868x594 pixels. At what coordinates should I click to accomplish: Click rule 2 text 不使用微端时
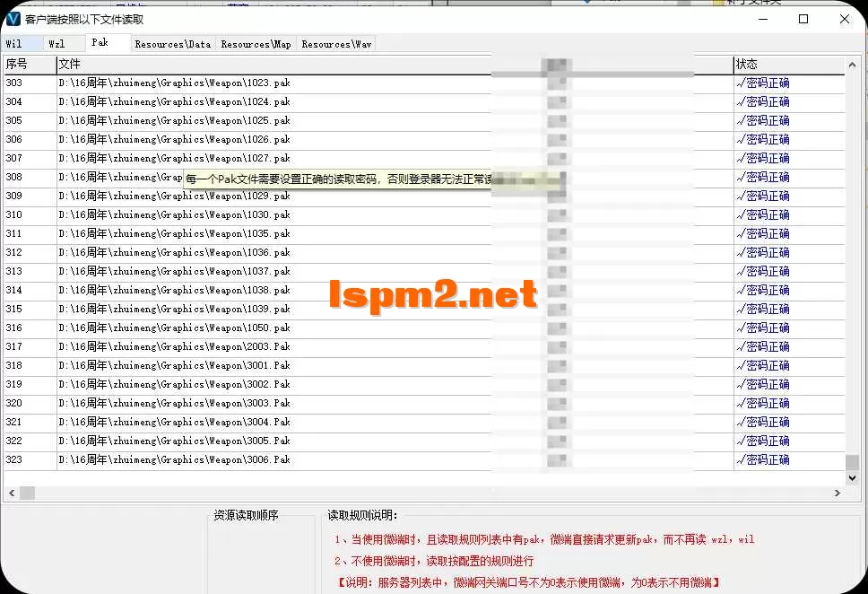click(434, 562)
